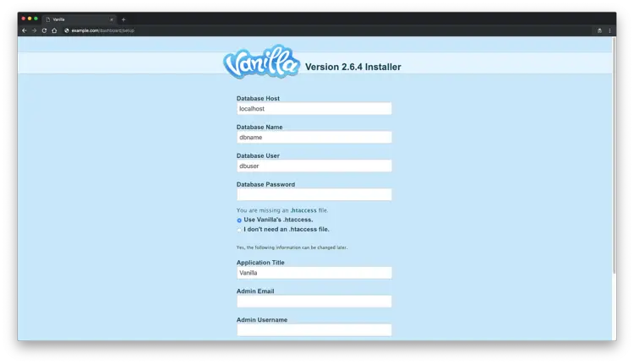Click the Admin Email label
Screen dimensions: 634x364
255,291
